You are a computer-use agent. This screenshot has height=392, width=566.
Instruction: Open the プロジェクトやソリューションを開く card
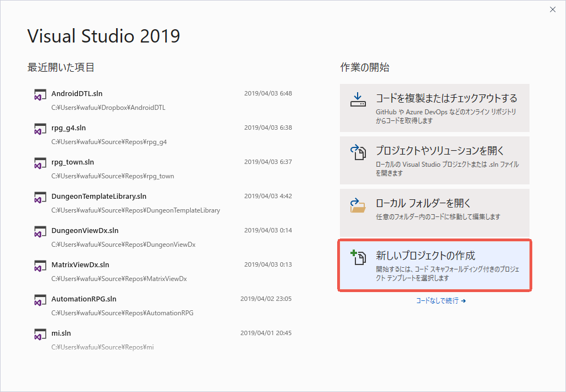(434, 161)
